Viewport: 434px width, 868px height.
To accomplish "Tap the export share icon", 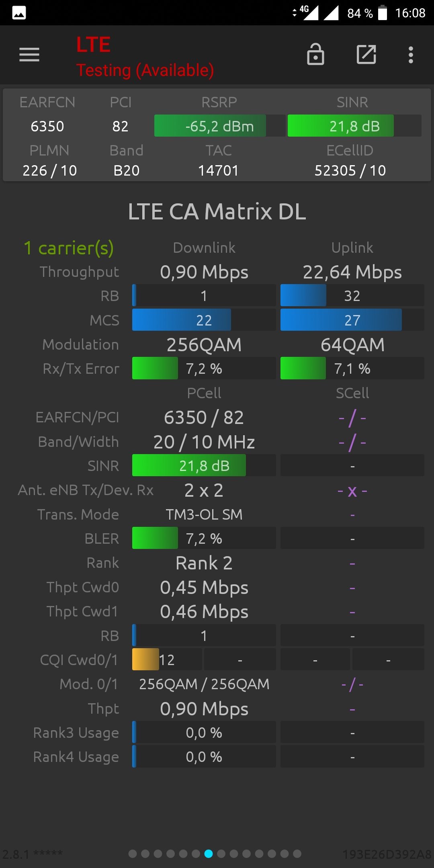I will tap(366, 54).
